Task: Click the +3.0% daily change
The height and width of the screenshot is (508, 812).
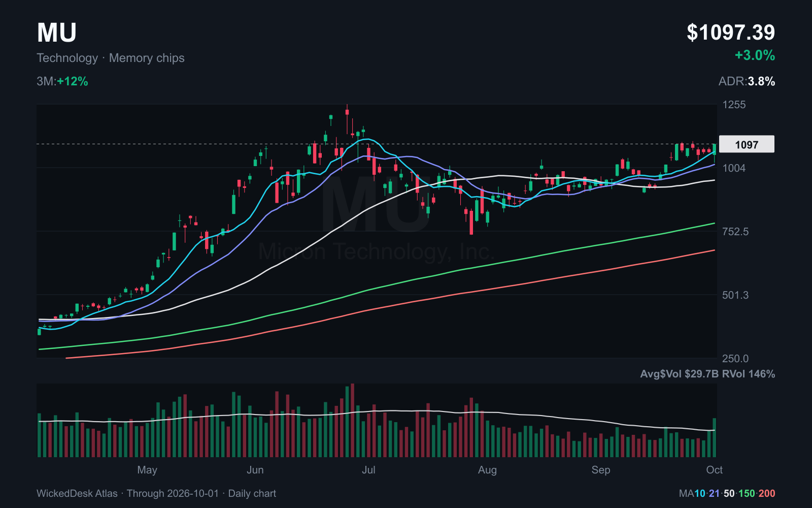Action: coord(755,55)
